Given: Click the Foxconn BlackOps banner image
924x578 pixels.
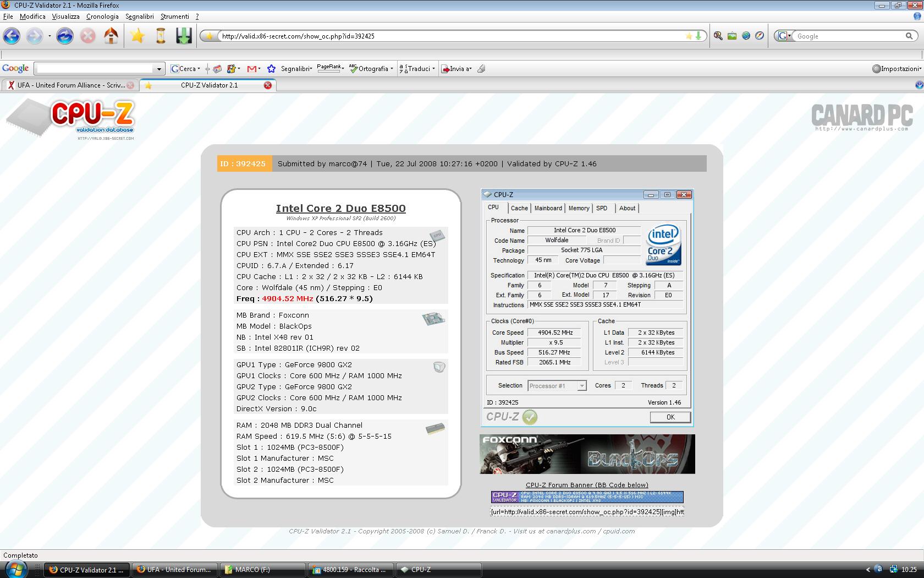Looking at the screenshot, I should tap(587, 454).
